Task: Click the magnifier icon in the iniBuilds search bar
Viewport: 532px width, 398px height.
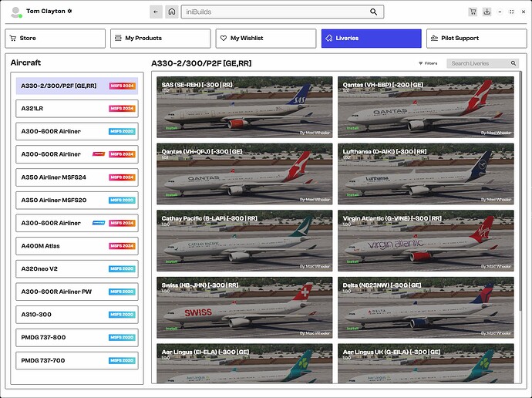Action: point(374,12)
